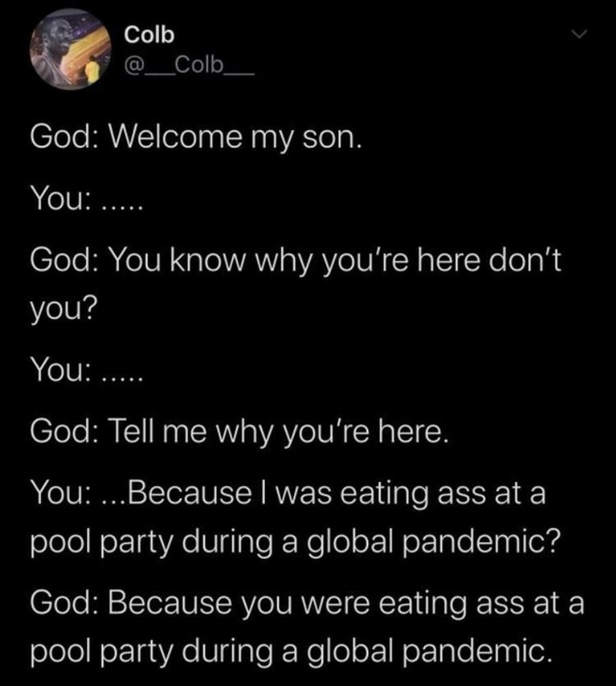
Task: Click 'God: Because you were eating ass at a'
Action: coord(308,603)
